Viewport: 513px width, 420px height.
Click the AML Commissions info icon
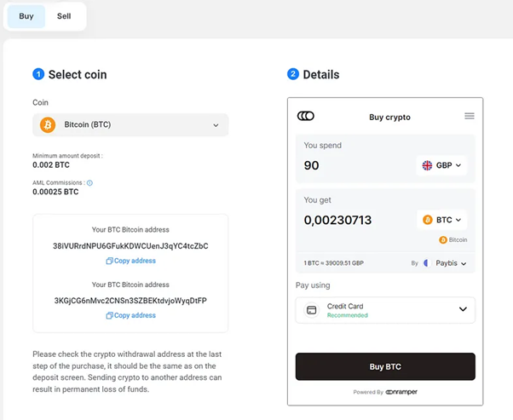(89, 183)
